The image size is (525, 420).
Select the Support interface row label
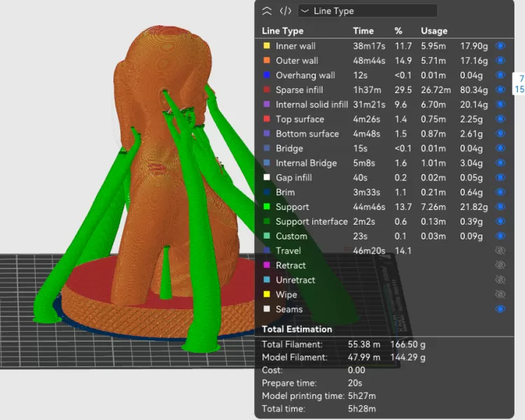click(x=311, y=221)
